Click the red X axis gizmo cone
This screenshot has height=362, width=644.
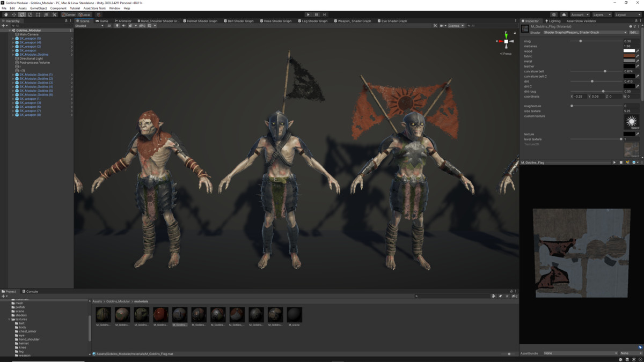500,41
